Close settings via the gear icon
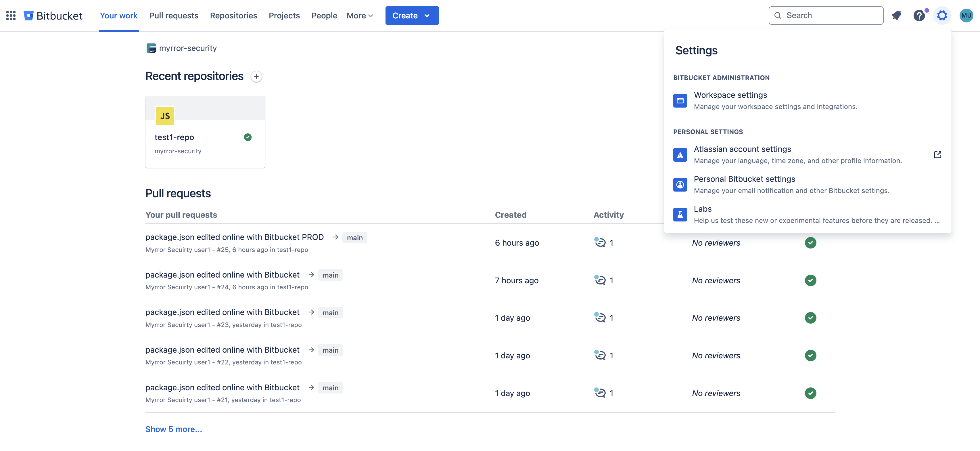Viewport: 980px width, 451px height. (x=942, y=16)
